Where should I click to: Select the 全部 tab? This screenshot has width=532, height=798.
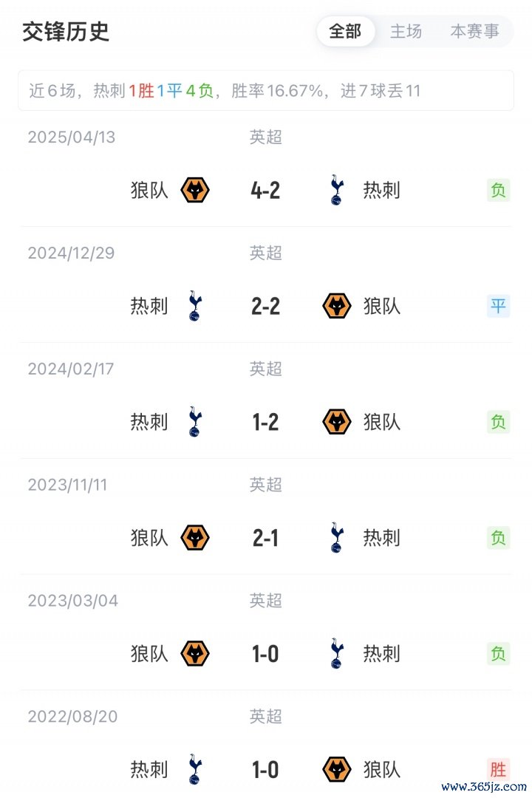[345, 31]
